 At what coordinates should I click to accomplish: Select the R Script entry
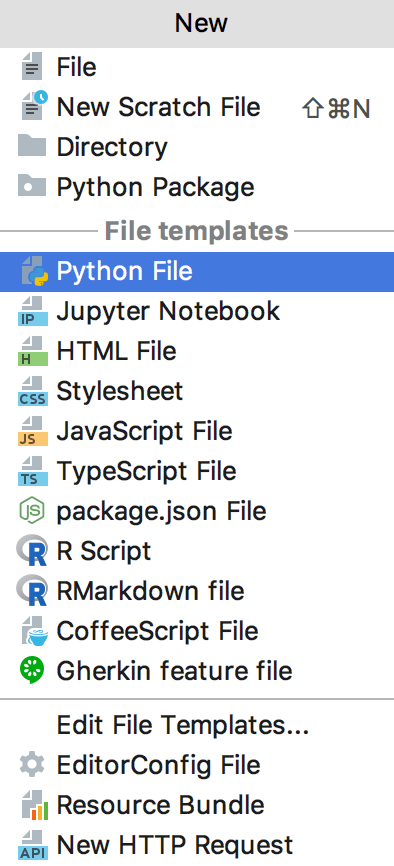[x=197, y=551]
